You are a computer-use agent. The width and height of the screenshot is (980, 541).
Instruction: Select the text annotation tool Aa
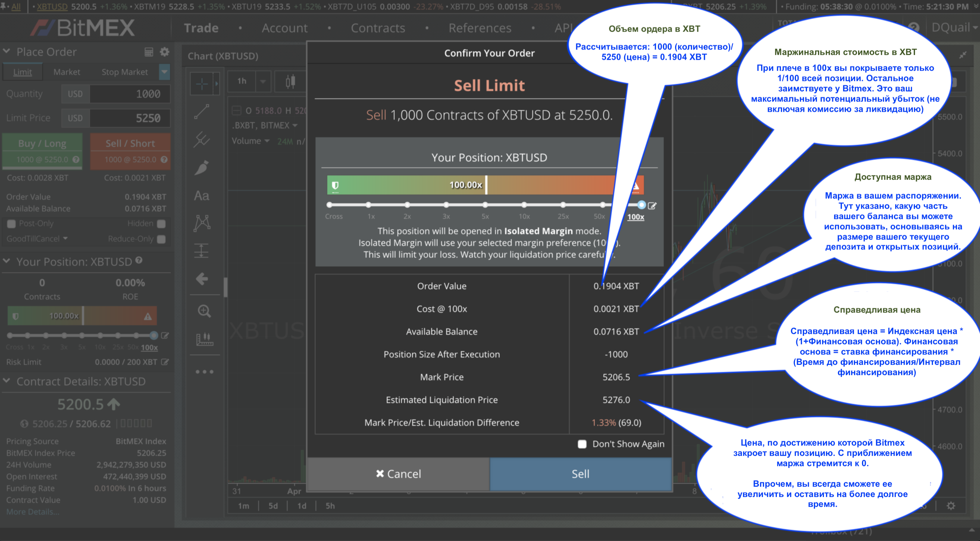pyautogui.click(x=202, y=196)
